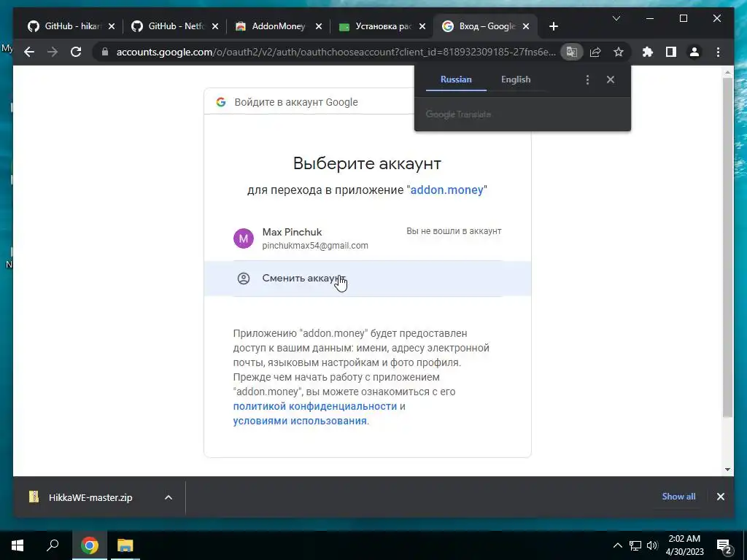The image size is (747, 560).
Task: Click the lock icon in address bar
Action: tap(105, 52)
